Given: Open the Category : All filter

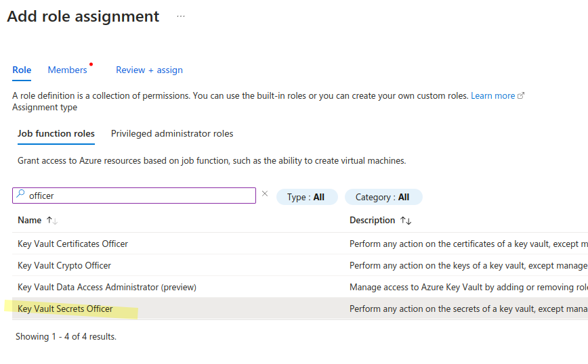Looking at the screenshot, I should (383, 197).
